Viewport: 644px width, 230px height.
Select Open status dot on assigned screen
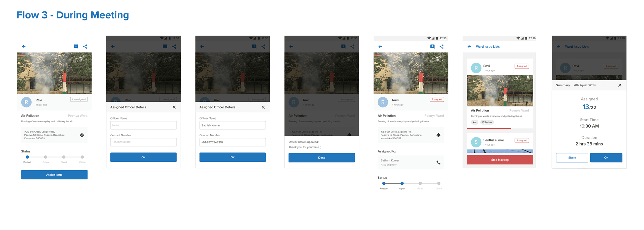402,183
